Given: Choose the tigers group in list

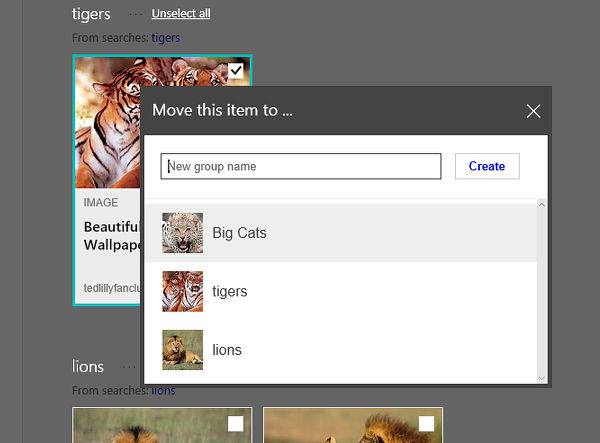Looking at the screenshot, I should (x=341, y=292).
